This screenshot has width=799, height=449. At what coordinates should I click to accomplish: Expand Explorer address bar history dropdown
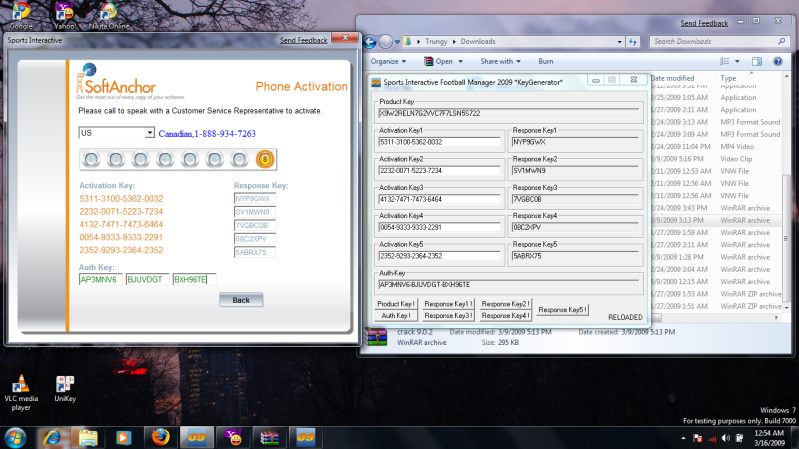click(620, 42)
